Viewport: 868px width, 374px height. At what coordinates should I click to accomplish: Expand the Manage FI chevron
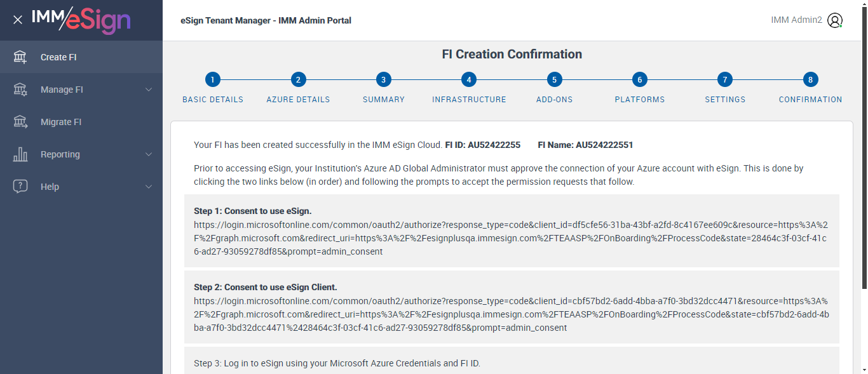(x=149, y=90)
